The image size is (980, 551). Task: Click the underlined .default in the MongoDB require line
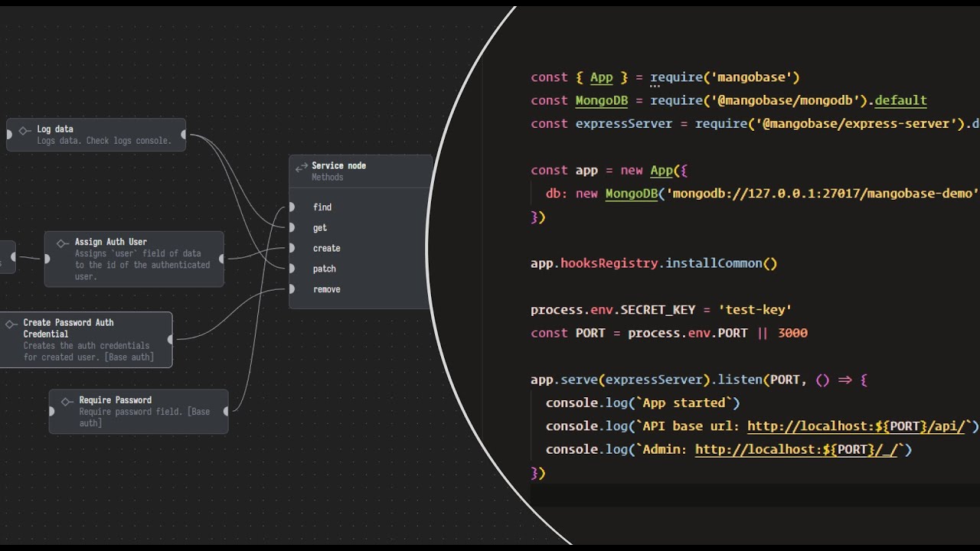(900, 100)
